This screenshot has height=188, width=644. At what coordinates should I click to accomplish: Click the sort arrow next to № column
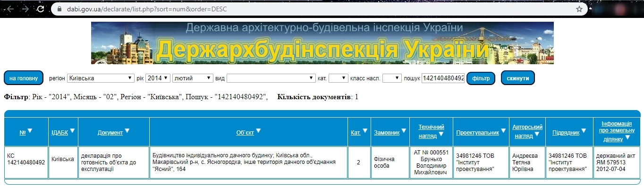click(x=30, y=131)
